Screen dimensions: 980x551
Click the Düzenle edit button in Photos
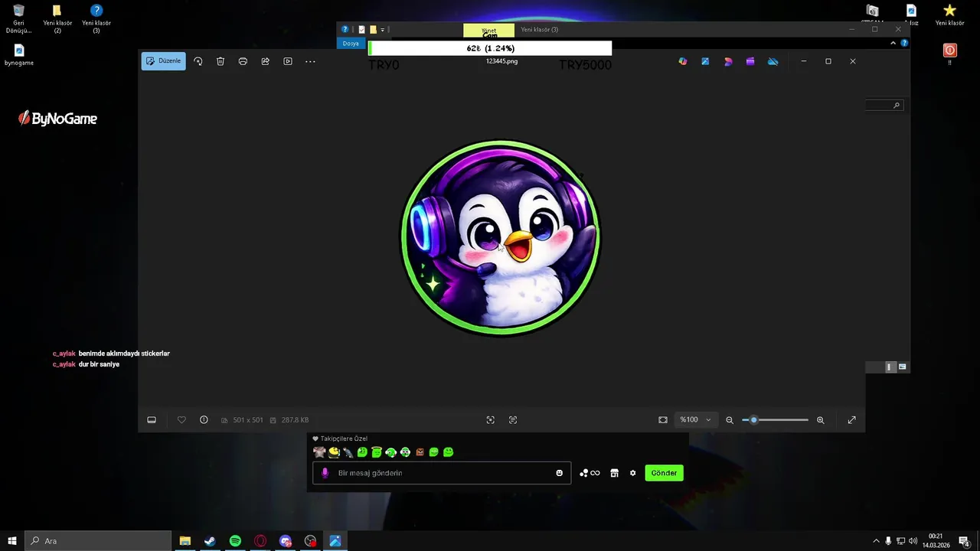tap(163, 61)
